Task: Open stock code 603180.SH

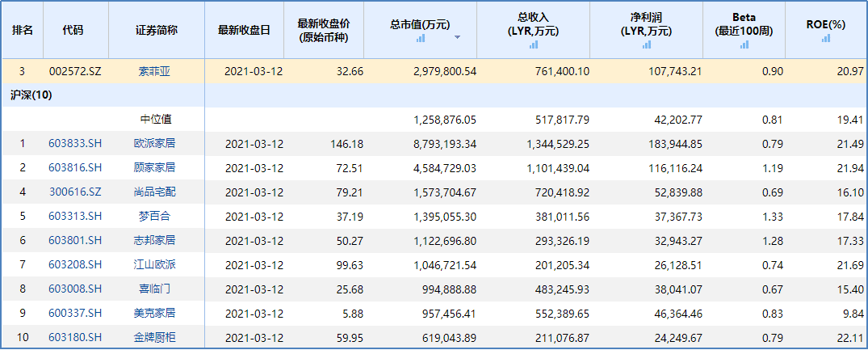Action: (75, 337)
